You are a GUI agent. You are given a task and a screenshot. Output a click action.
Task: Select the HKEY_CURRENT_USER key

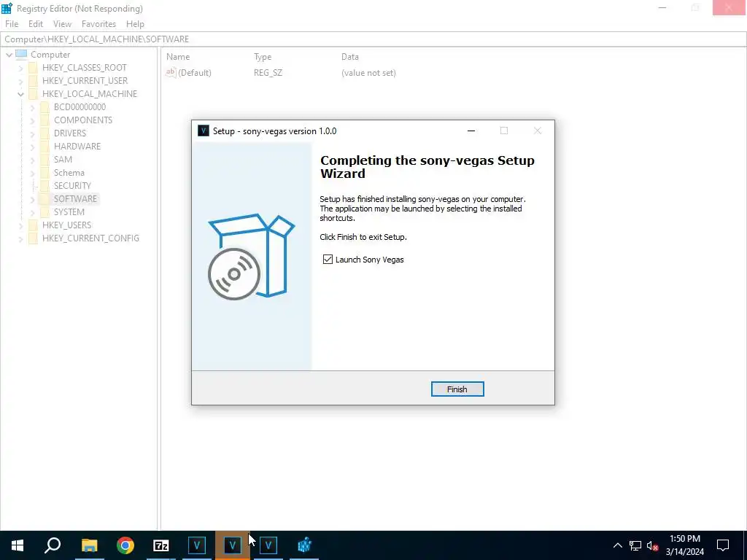coord(85,80)
